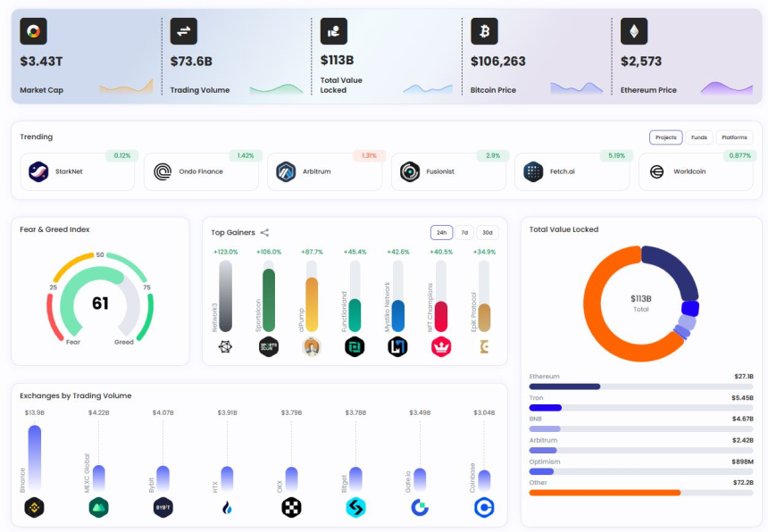768x532 pixels.
Task: Open the Worldcoin trending card
Action: pyautogui.click(x=696, y=171)
